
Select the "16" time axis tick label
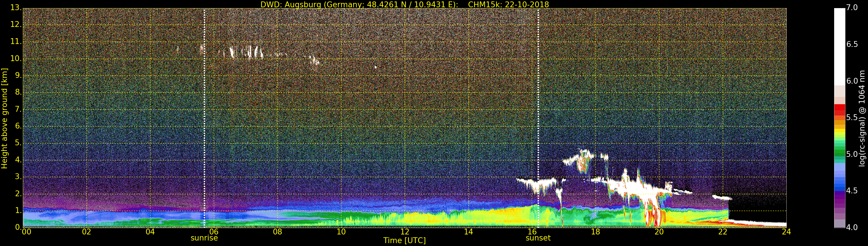click(x=532, y=232)
